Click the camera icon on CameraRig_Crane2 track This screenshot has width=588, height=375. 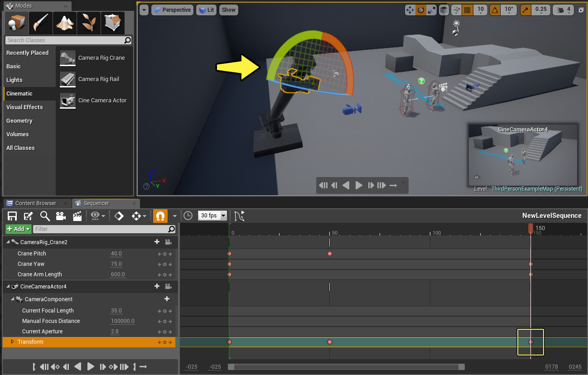tap(169, 242)
